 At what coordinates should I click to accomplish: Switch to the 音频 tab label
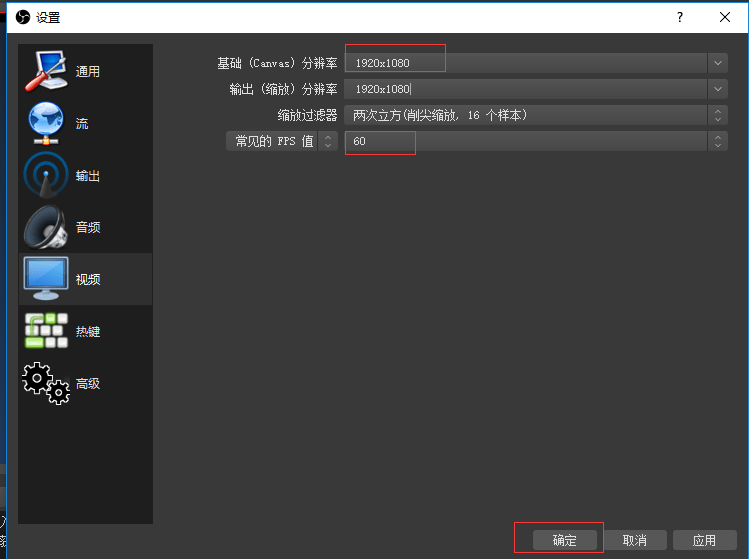click(87, 227)
